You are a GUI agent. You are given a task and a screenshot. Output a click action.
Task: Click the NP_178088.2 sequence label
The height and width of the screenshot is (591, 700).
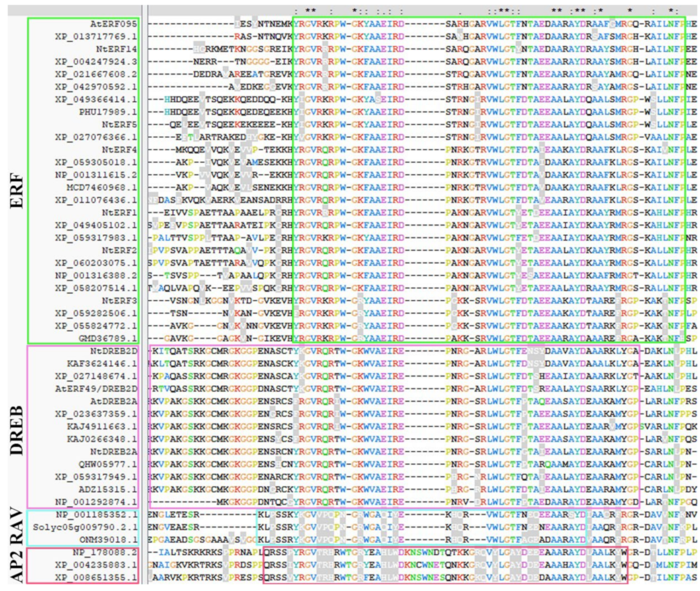point(105,552)
